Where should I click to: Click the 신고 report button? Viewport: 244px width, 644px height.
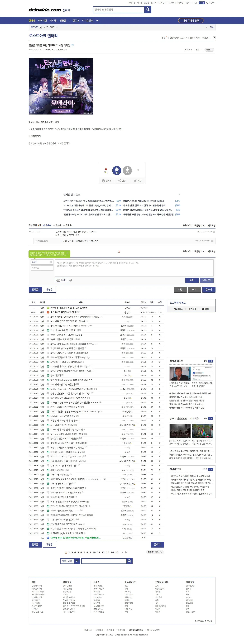pyautogui.click(x=138, y=181)
